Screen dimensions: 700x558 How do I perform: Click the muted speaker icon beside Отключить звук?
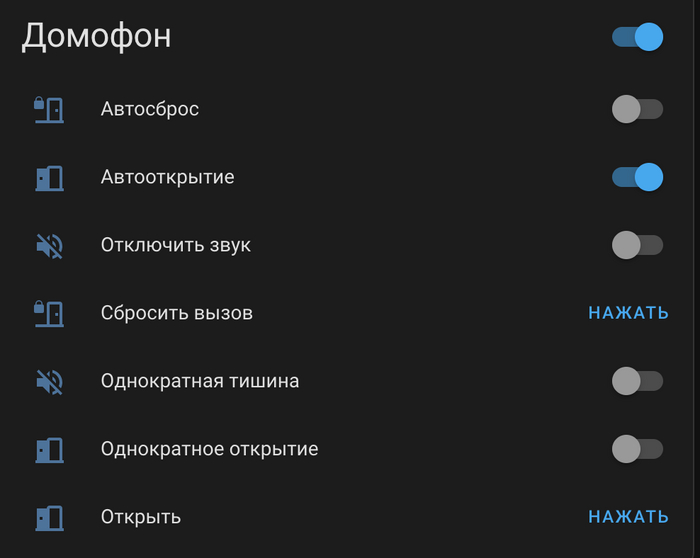[49, 245]
